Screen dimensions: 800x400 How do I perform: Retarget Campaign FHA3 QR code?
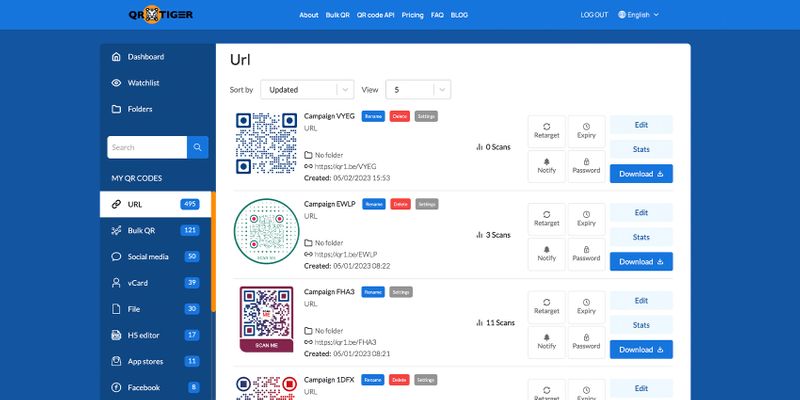click(x=546, y=307)
